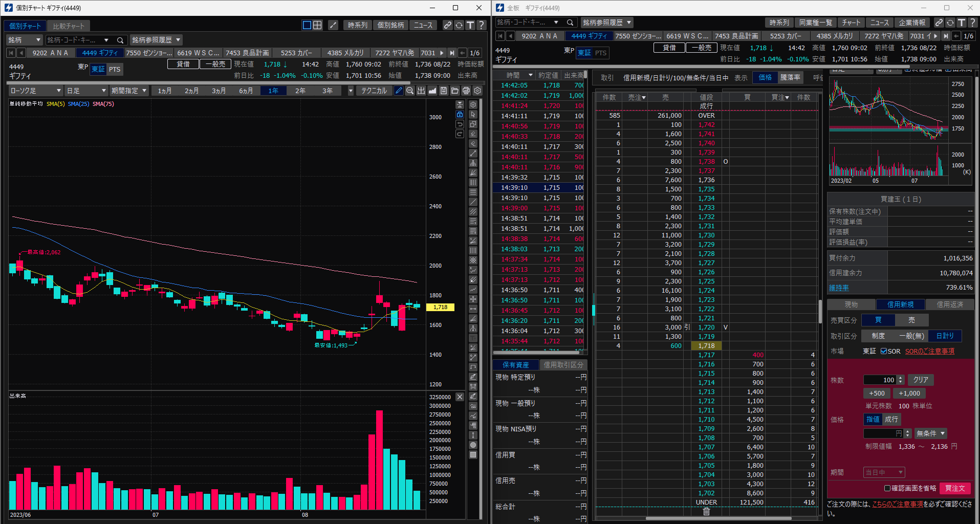The width and height of the screenshot is (980, 524).
Task: Click the save chart floppy icon
Action: pos(443,91)
